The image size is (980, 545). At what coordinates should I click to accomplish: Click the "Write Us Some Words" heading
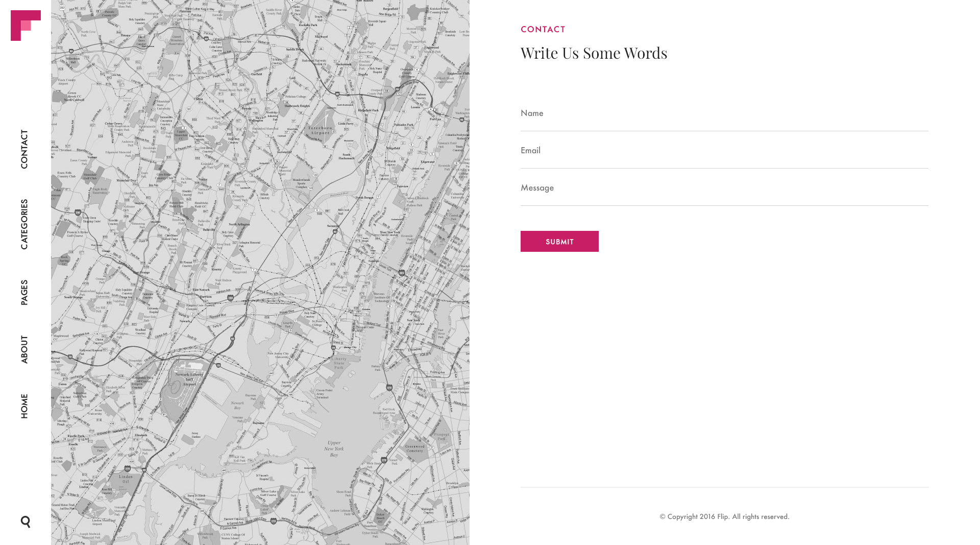[594, 53]
